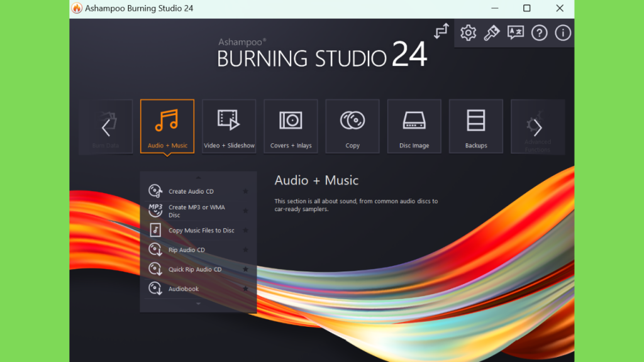Toggle the star next to Quick Rip Audio CD
This screenshot has width=644, height=362.
tap(246, 269)
